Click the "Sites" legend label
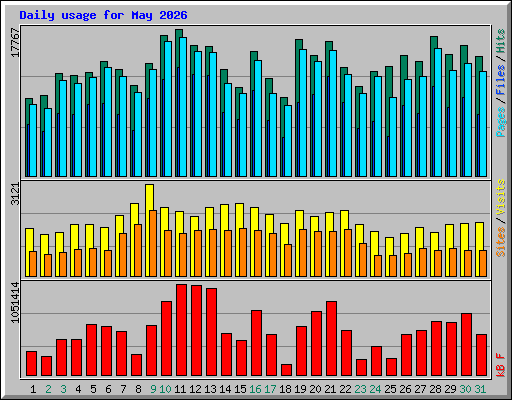Viewport: 512px width, 400px height. click(x=501, y=242)
